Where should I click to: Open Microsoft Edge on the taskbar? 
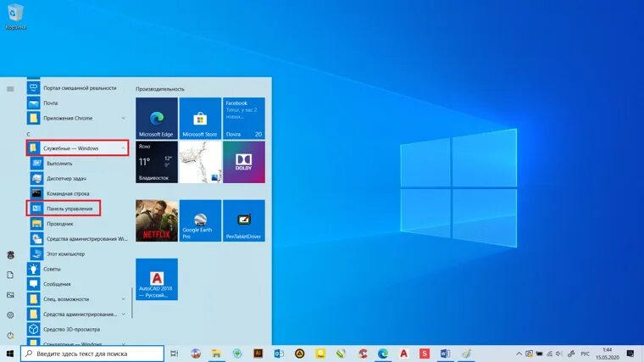click(x=383, y=354)
